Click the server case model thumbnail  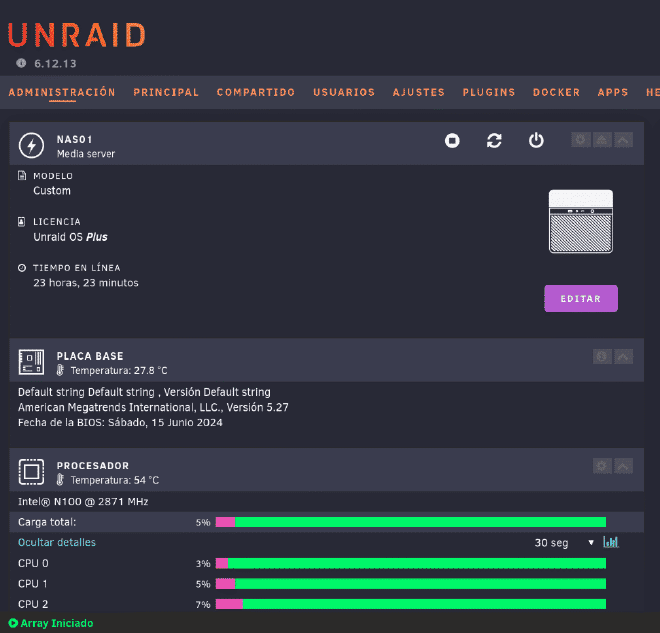[580, 221]
